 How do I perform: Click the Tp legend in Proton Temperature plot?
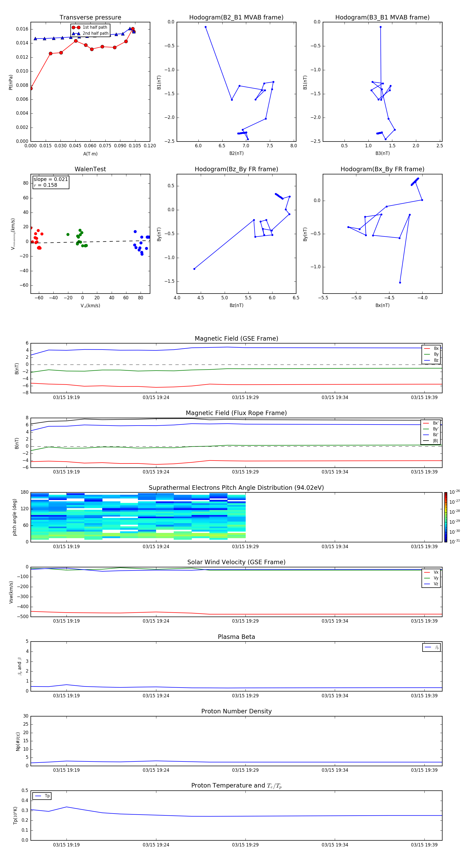(x=42, y=796)
